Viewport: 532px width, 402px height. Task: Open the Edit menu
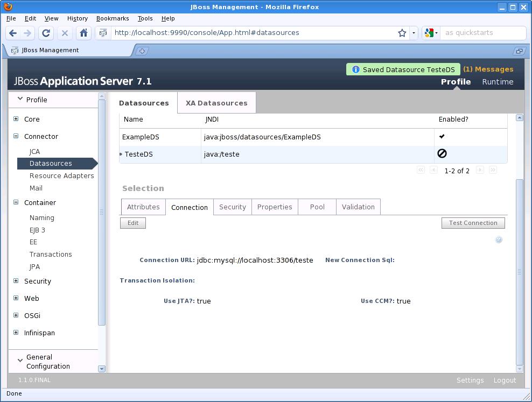click(30, 18)
